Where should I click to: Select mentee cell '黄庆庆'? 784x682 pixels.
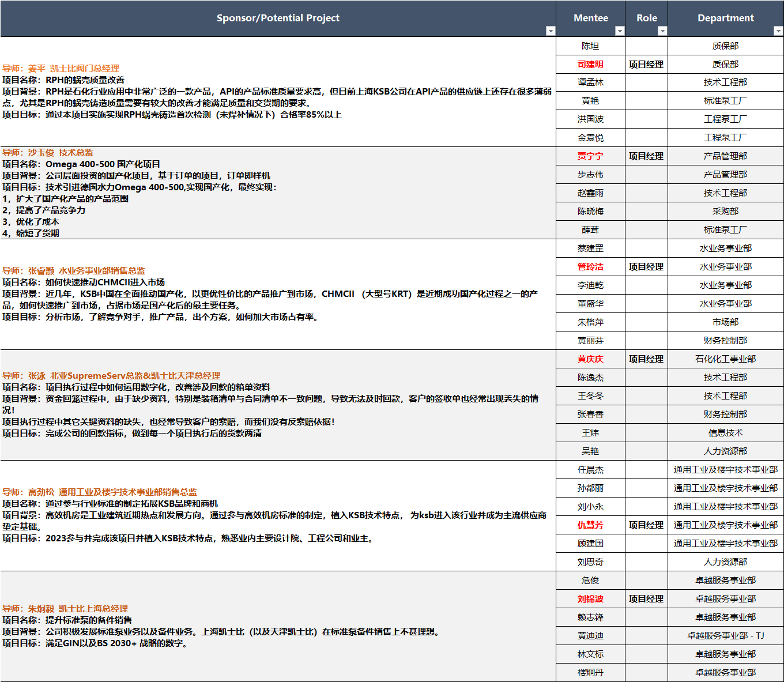[x=590, y=359]
